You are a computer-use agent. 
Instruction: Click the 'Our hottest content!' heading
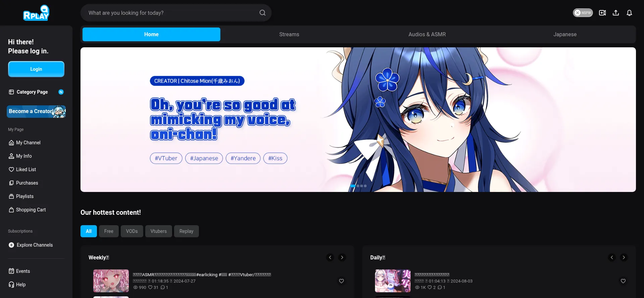111,212
